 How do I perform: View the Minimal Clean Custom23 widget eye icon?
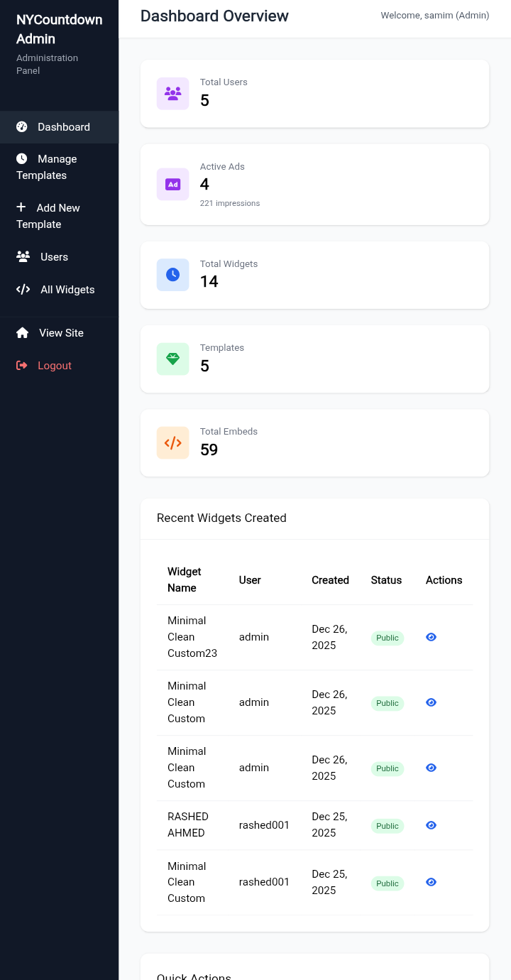coord(431,637)
